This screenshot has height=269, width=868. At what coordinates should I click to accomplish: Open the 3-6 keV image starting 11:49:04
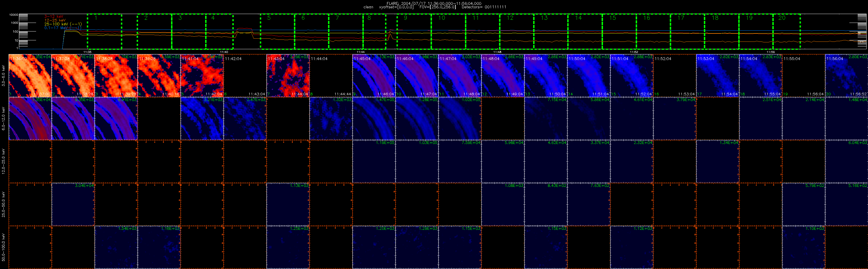(x=546, y=76)
